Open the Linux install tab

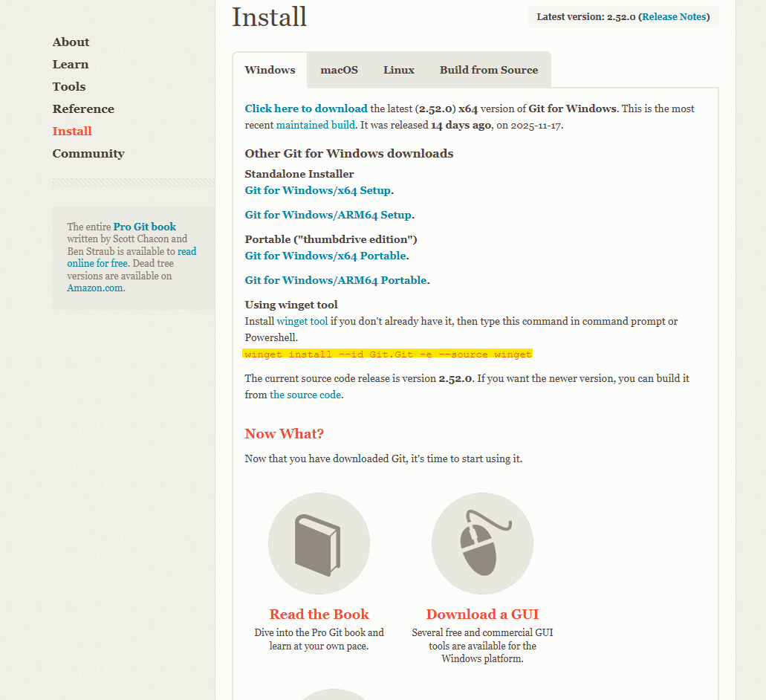399,70
